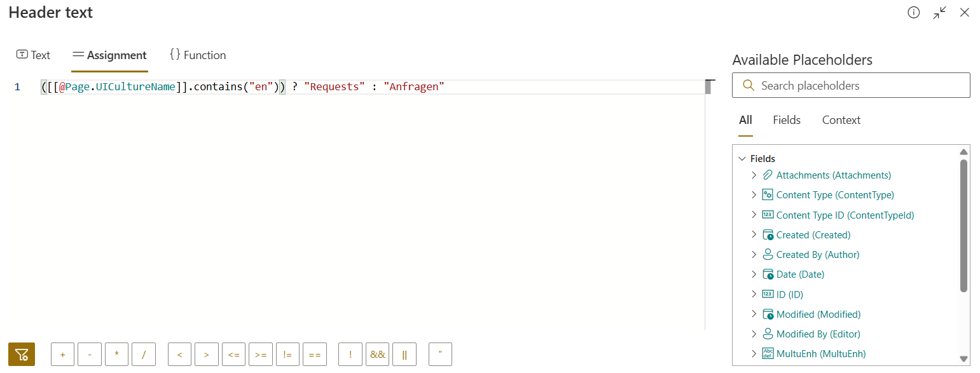Screen dimensions: 980x373
Task: Expand the Content Type placeholder
Action: click(x=753, y=194)
